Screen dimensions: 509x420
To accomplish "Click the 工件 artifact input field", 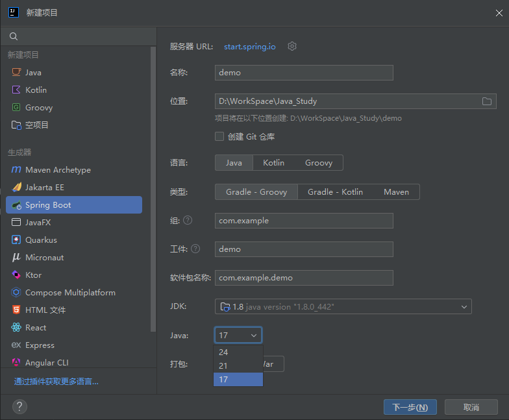I will click(x=304, y=249).
